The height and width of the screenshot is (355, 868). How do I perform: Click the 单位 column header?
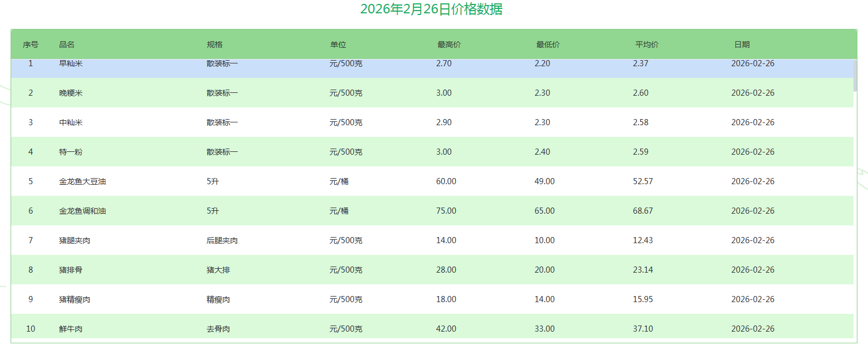(338, 45)
